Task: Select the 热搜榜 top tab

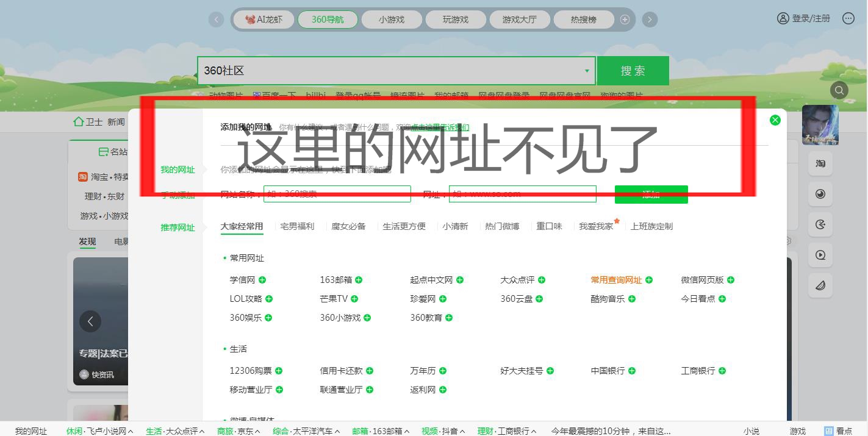Action: (584, 20)
